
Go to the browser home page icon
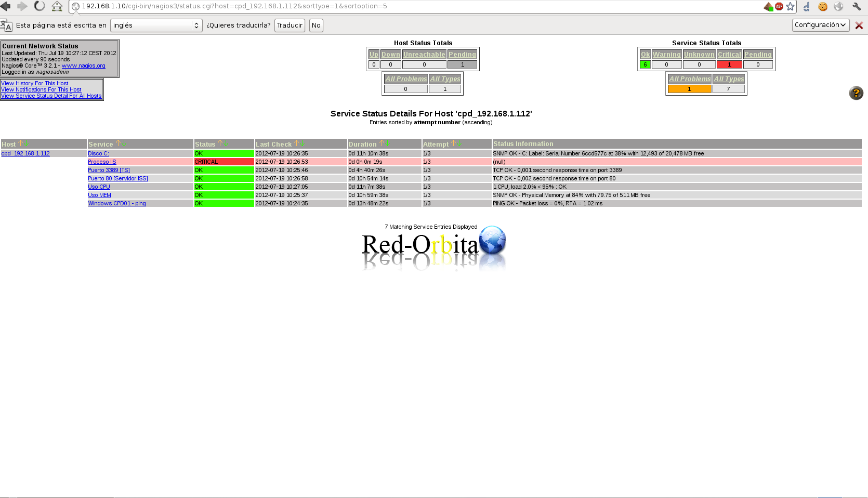pyautogui.click(x=57, y=6)
